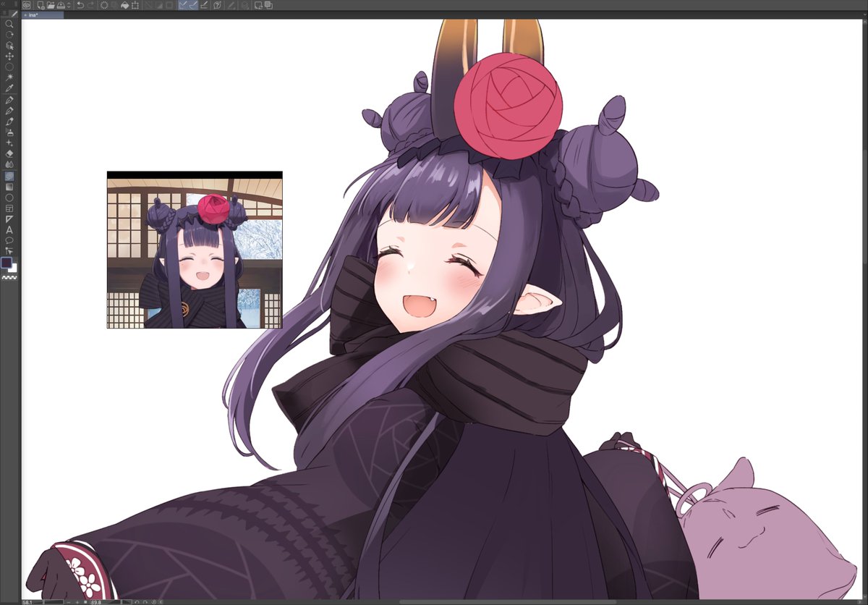This screenshot has height=605, width=868.
Task: Save the current document
Action: (x=61, y=5)
